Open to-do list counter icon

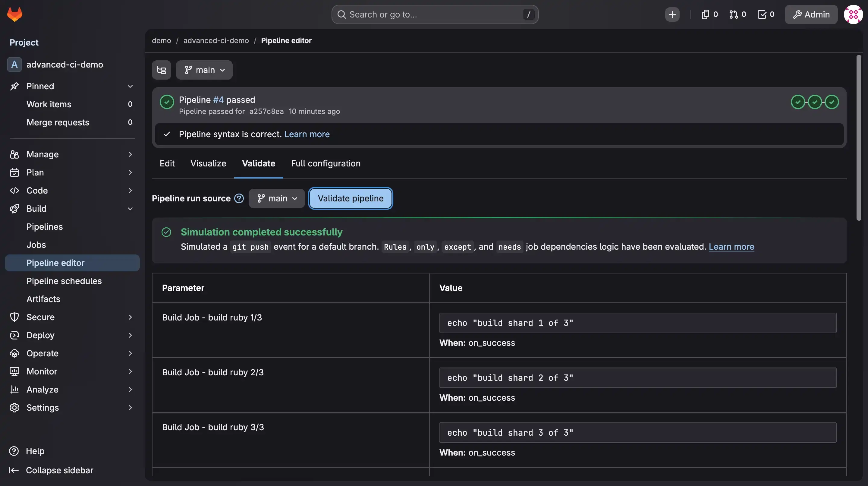tap(766, 14)
